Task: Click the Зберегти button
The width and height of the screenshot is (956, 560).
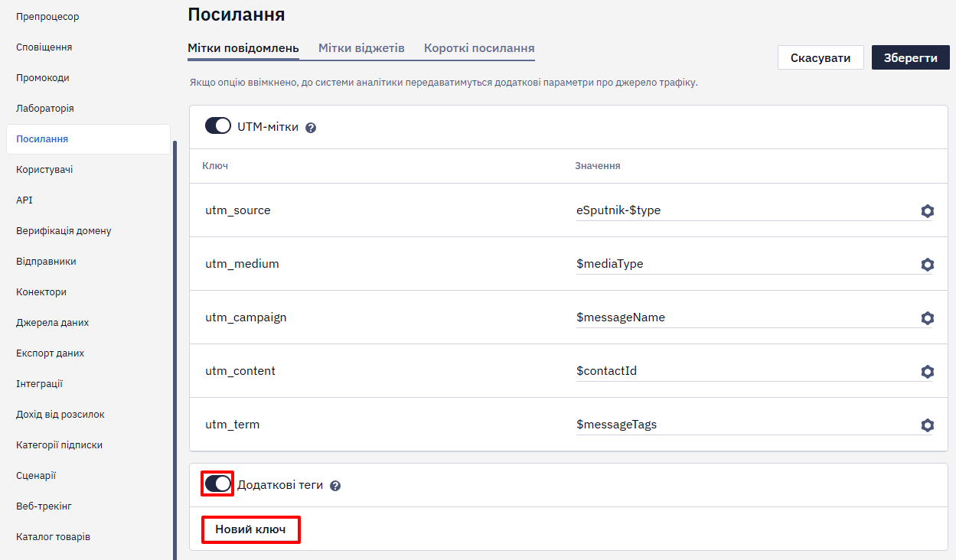Action: (x=911, y=57)
